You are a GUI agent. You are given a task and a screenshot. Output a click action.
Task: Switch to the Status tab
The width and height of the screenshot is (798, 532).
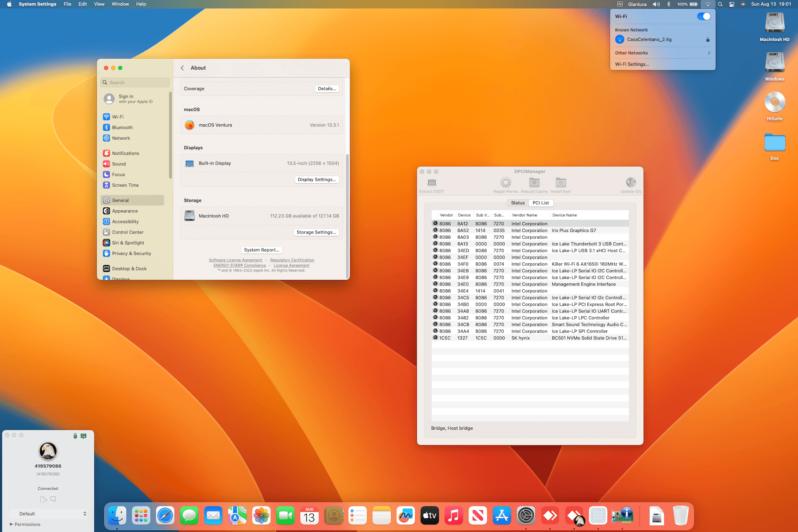pos(517,203)
